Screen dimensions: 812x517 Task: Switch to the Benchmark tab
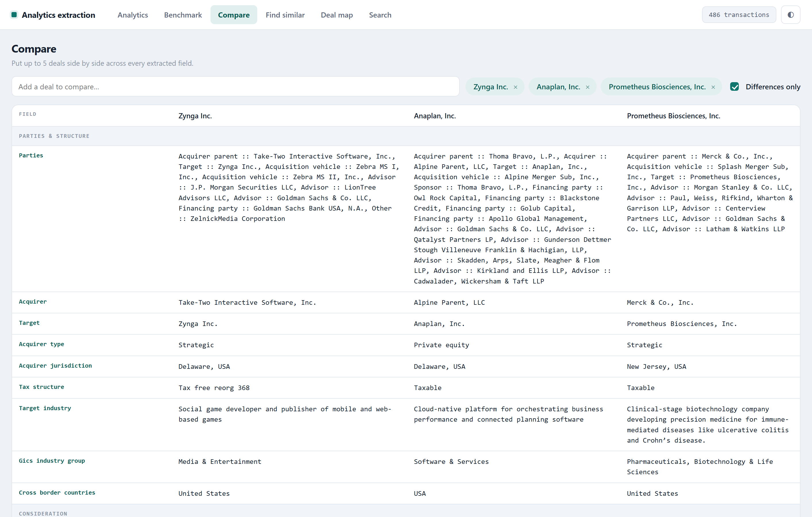[183, 15]
